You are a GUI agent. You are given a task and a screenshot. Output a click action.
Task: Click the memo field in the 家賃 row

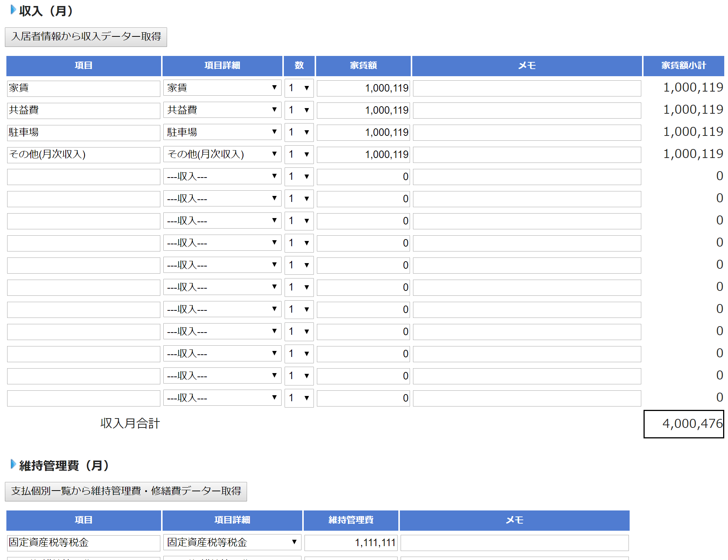click(527, 88)
